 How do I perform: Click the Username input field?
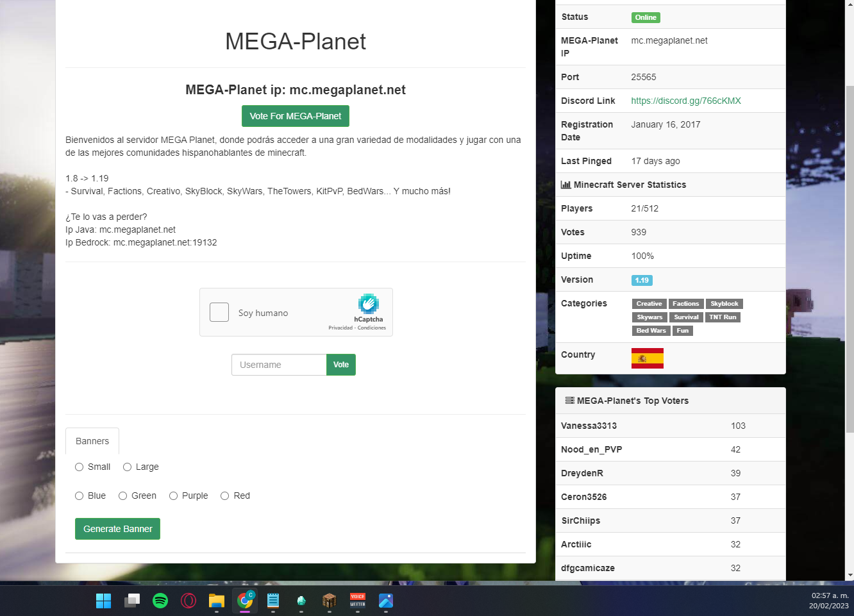pyautogui.click(x=279, y=365)
